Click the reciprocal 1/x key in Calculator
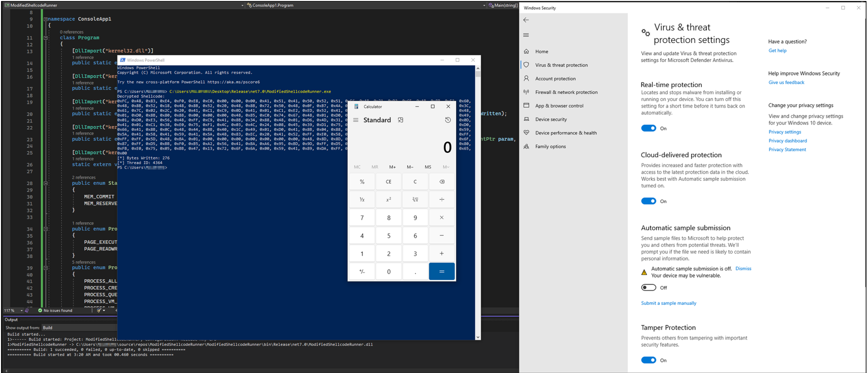868x373 pixels. pos(362,199)
